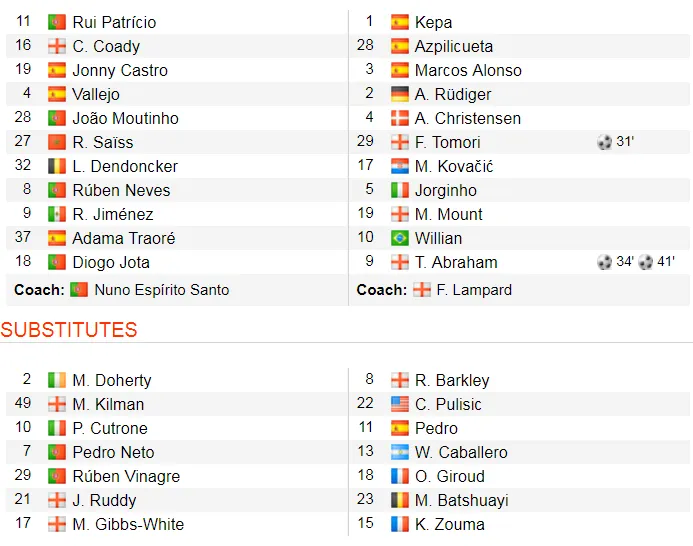693x546 pixels.
Task: Open player Adama Traoré
Action: 123,238
